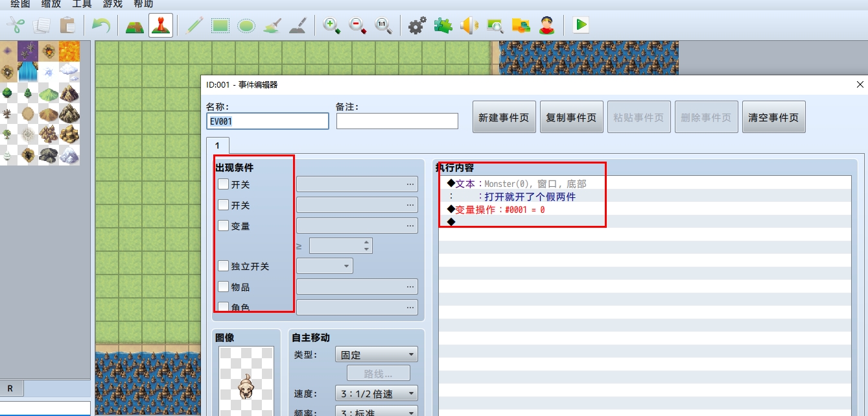Tick the 独立开关 condition checkbox
Image resolution: width=868 pixels, height=416 pixels.
(223, 266)
